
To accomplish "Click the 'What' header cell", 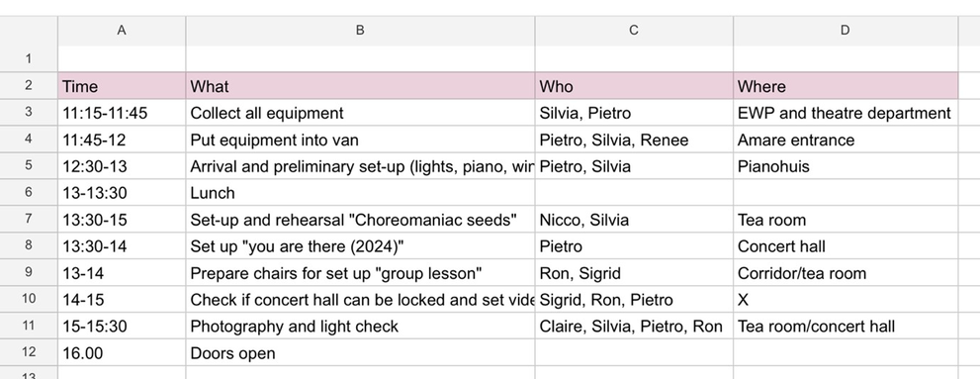I will pos(360,86).
